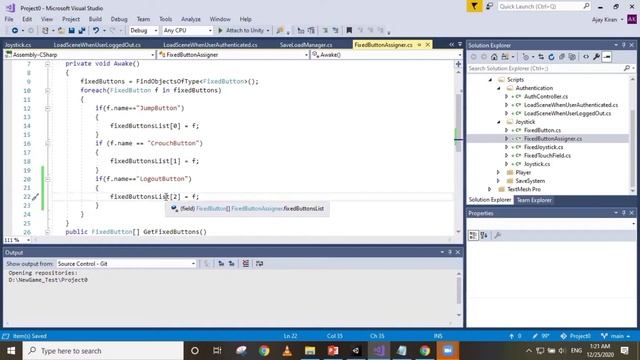
Task: Switch to Team Explorer tab
Action: point(534,200)
